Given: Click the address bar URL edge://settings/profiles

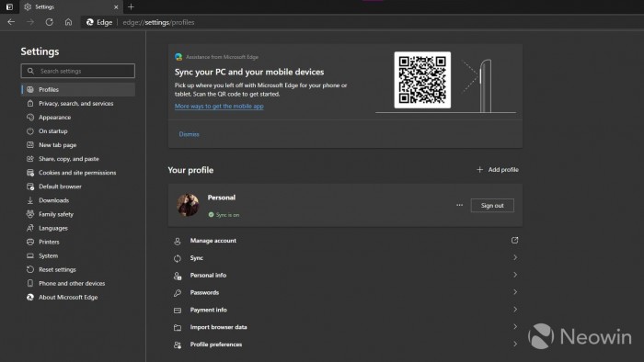Looking at the screenshot, I should (158, 23).
